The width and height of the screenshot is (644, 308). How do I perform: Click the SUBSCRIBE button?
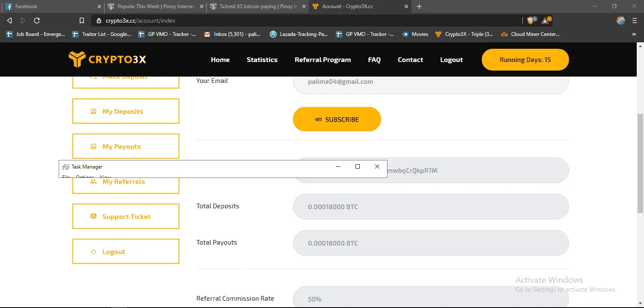[337, 119]
